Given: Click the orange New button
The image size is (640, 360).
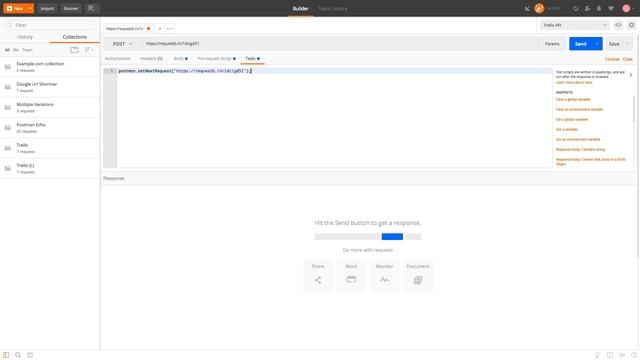Looking at the screenshot, I should [x=15, y=8].
